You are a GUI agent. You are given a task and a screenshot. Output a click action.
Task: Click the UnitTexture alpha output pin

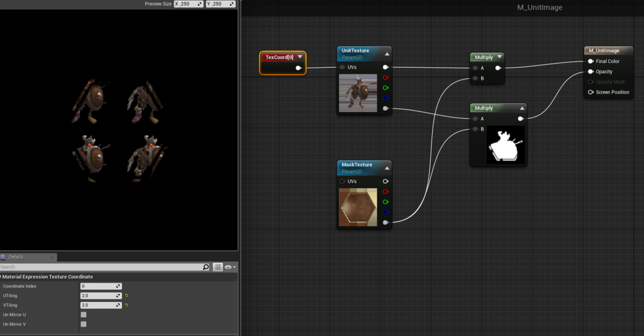pos(386,108)
